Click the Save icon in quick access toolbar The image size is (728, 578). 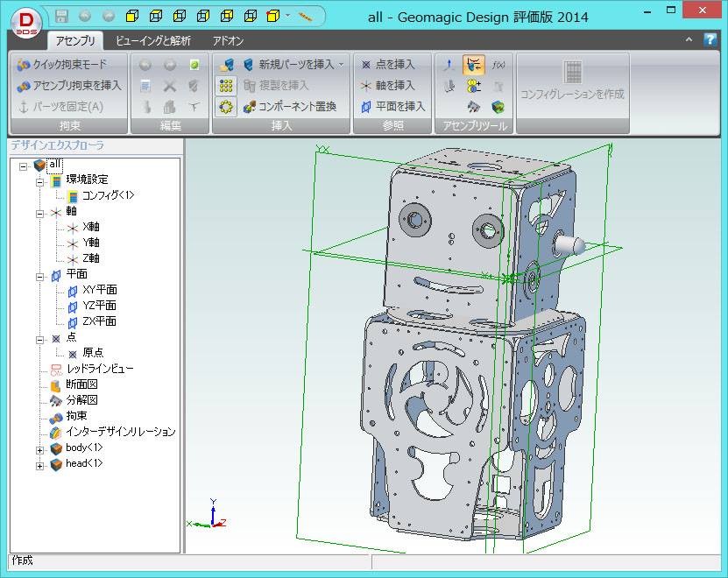[61, 17]
